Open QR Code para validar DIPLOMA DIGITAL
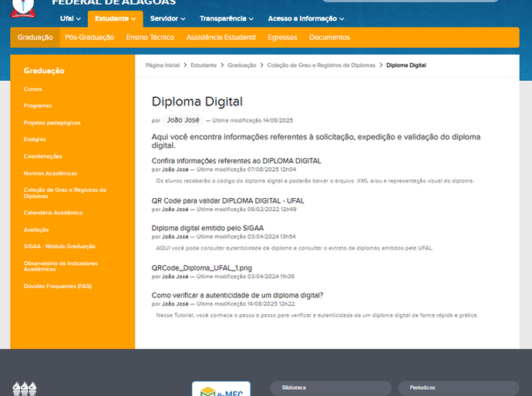 pos(227,201)
